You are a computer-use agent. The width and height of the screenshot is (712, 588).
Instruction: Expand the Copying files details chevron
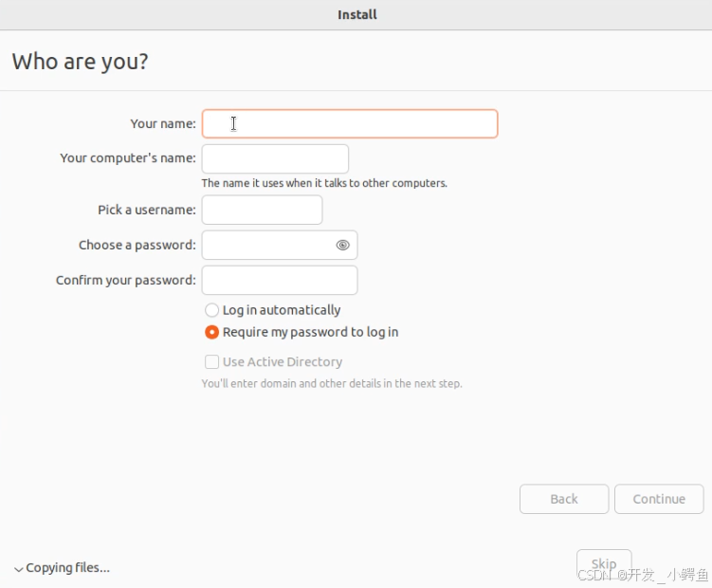tap(19, 569)
